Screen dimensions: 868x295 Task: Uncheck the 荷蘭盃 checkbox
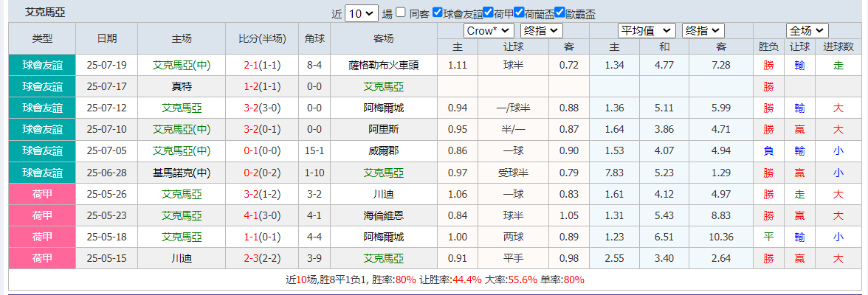pyautogui.click(x=519, y=13)
